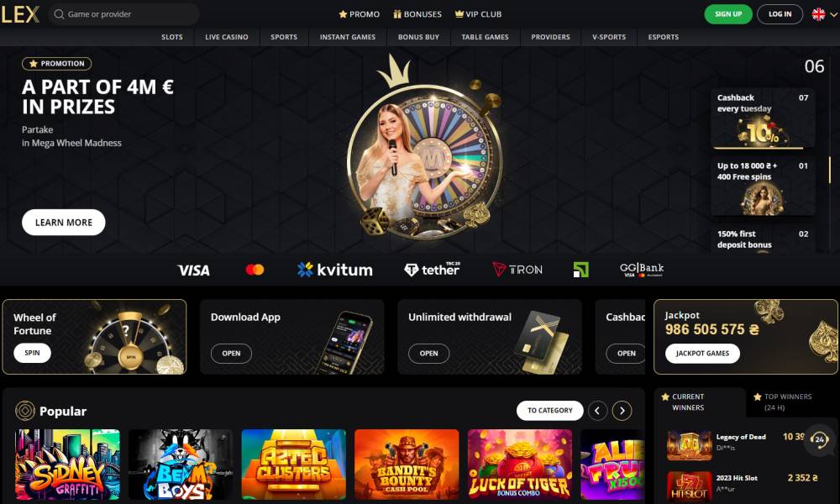
Task: Click the Tether payment logo
Action: 433,270
